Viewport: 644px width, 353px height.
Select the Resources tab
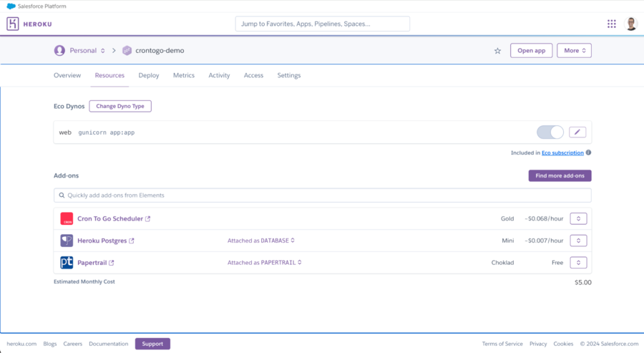coord(109,75)
